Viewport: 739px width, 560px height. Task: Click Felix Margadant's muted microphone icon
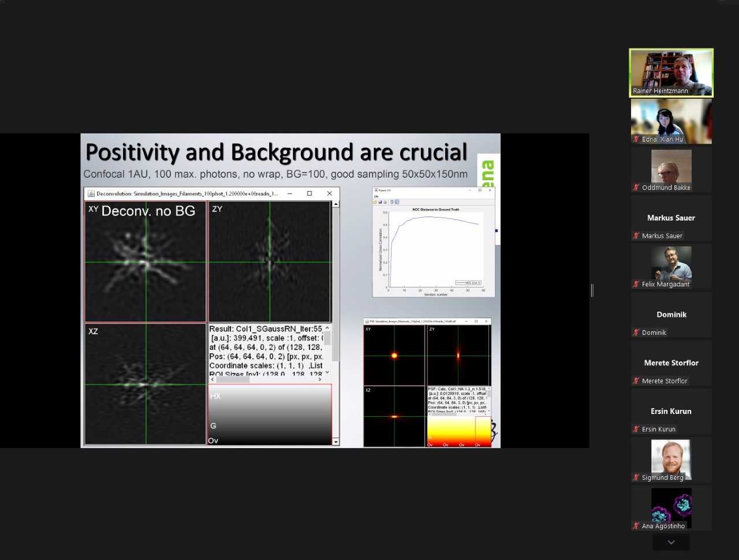click(x=636, y=284)
